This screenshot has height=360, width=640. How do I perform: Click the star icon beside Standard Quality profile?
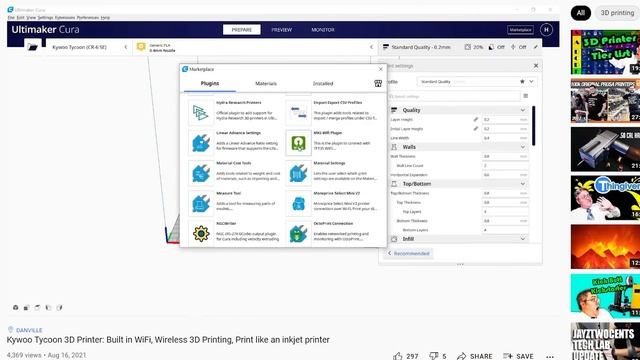(x=522, y=82)
